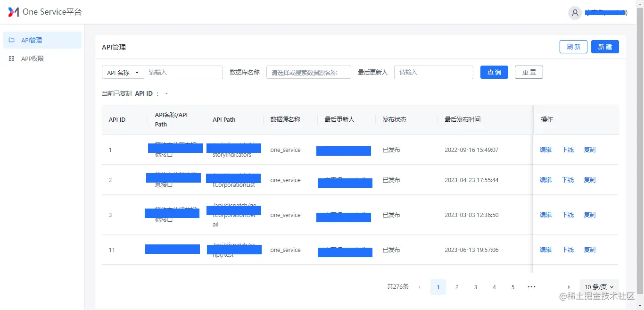Go to pagination page 5
This screenshot has height=310, width=644.
click(x=512, y=287)
